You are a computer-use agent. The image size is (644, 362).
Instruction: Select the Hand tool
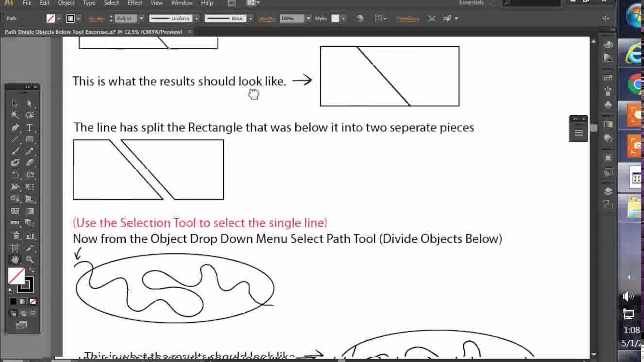coord(15,259)
